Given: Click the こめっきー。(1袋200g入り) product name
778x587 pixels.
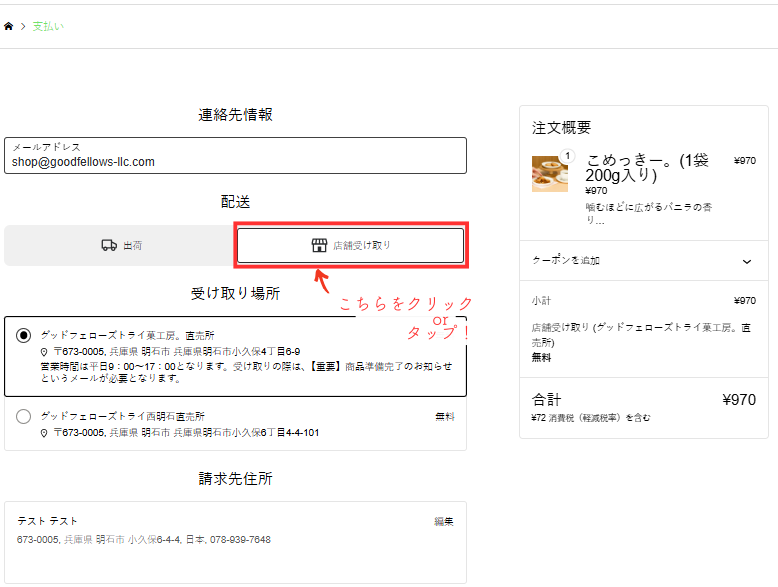Looking at the screenshot, I should pyautogui.click(x=647, y=167).
